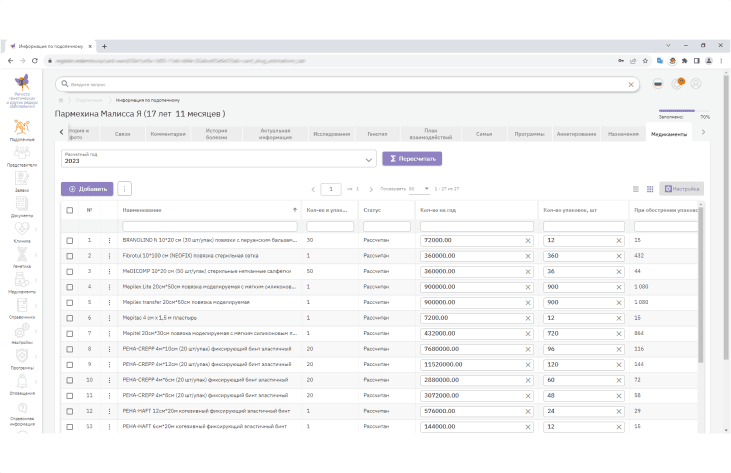Open row 1 BRANOLIND actions menu
731x473 pixels.
click(x=110, y=240)
